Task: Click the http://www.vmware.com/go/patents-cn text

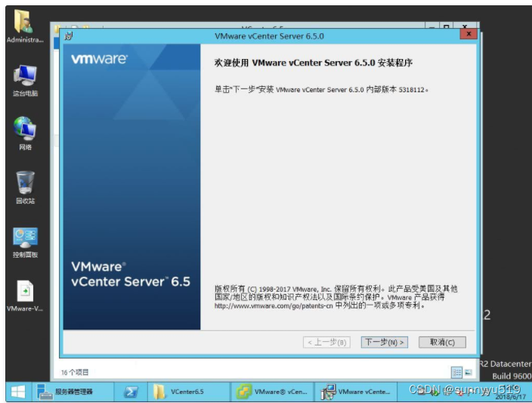Action: 274,306
